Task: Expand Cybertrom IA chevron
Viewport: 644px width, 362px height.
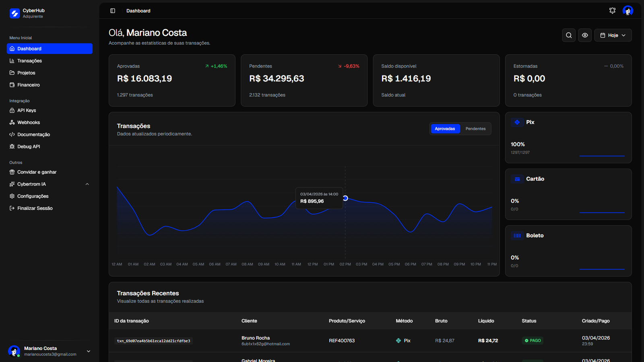Action: click(87, 184)
